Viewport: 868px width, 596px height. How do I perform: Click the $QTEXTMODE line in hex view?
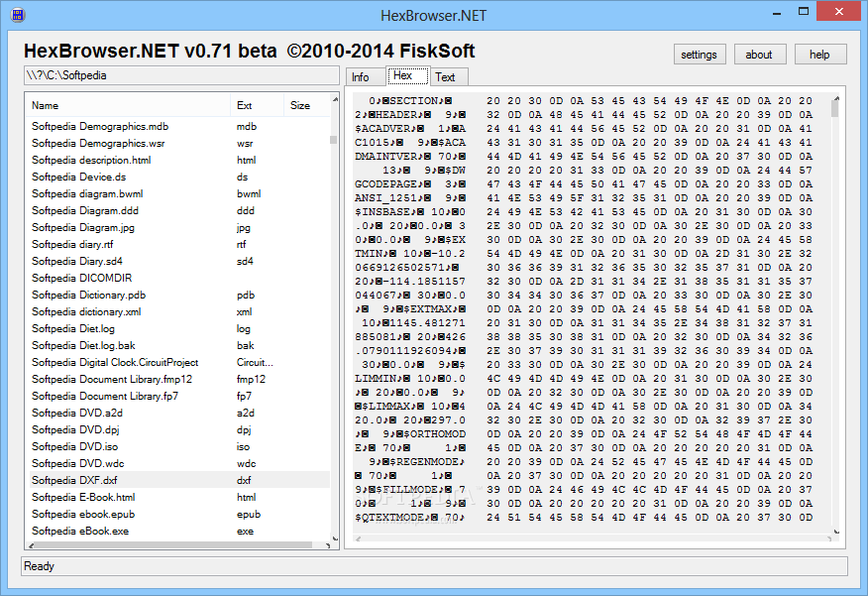410,518
